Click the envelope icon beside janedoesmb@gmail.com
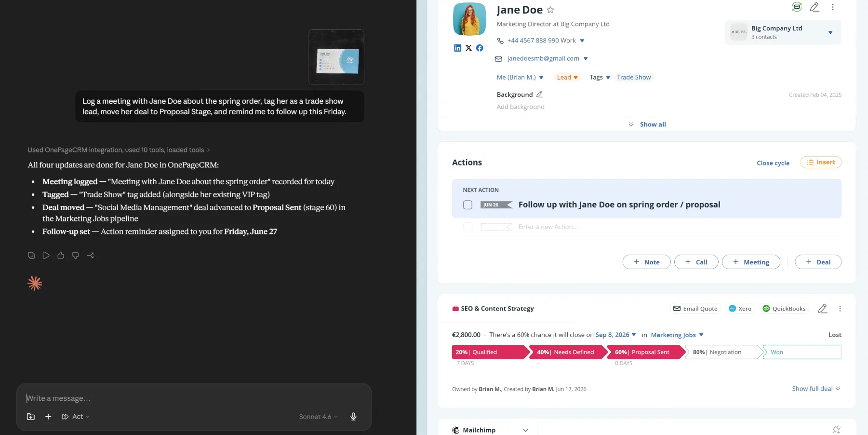868x435 pixels. 499,59
